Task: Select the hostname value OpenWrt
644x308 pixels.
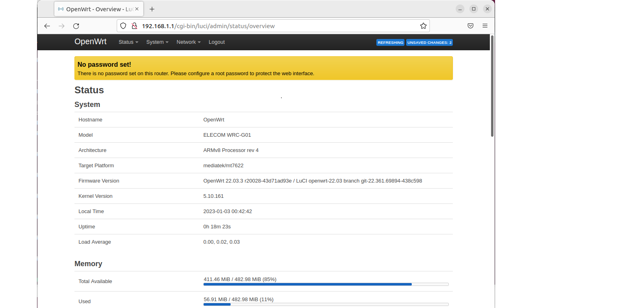Action: click(214, 120)
